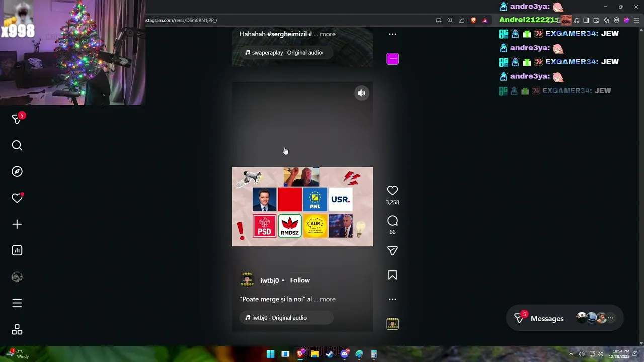Screen dimensions: 644x362
Task: Open the Brave Wallet icon
Action: pos(596,20)
